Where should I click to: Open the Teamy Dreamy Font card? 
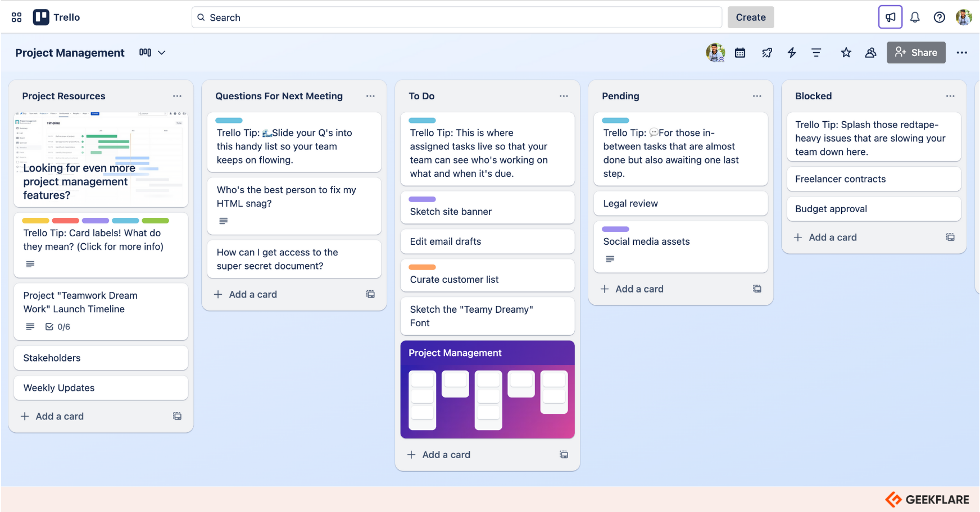coord(488,316)
